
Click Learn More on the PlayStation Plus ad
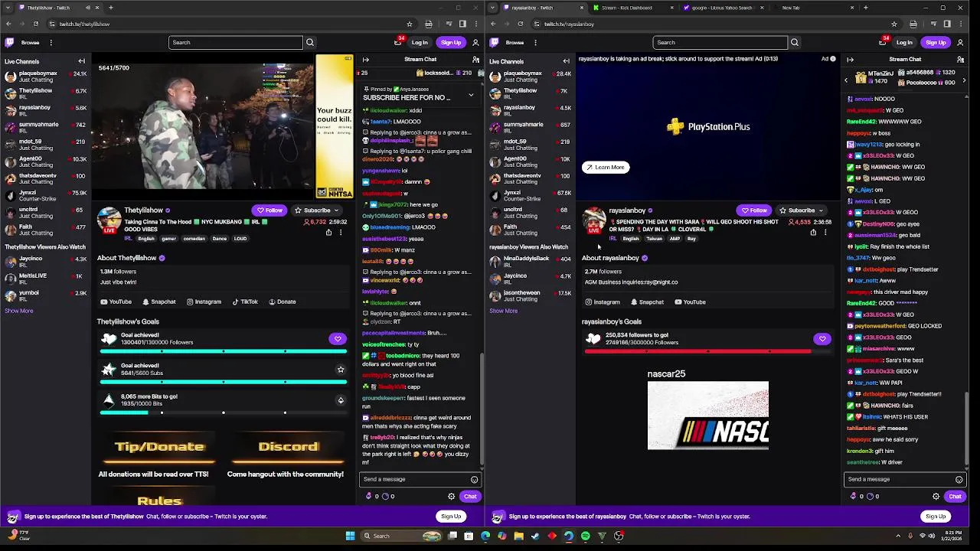[x=606, y=167]
